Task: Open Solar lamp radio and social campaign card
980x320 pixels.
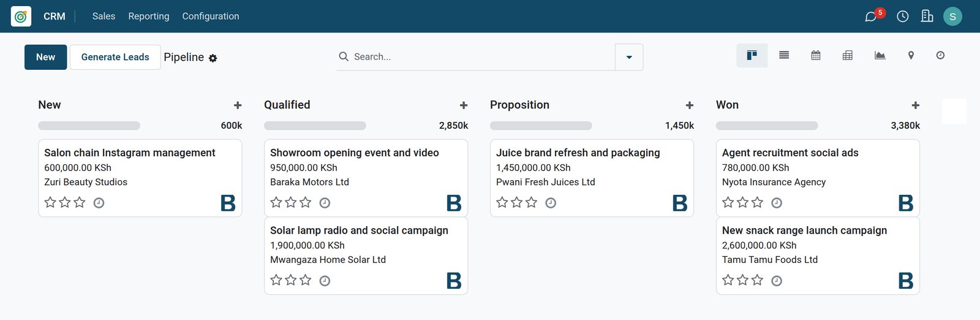Action: click(366, 256)
